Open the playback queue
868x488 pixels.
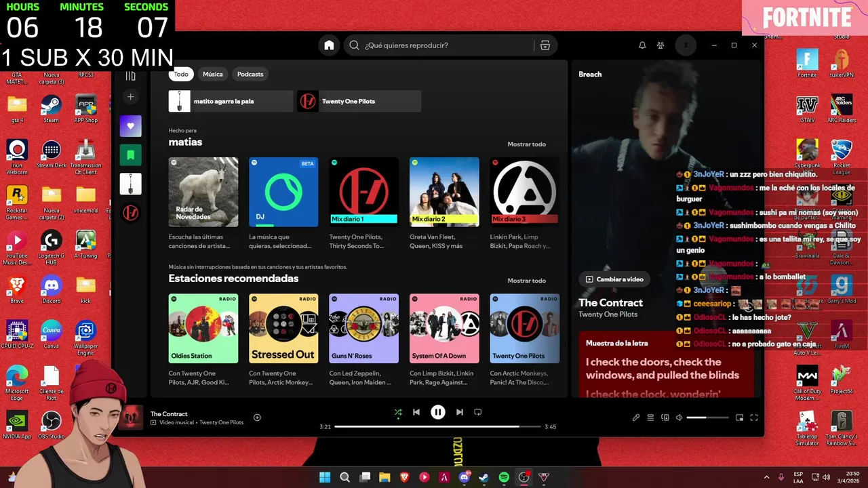point(650,418)
